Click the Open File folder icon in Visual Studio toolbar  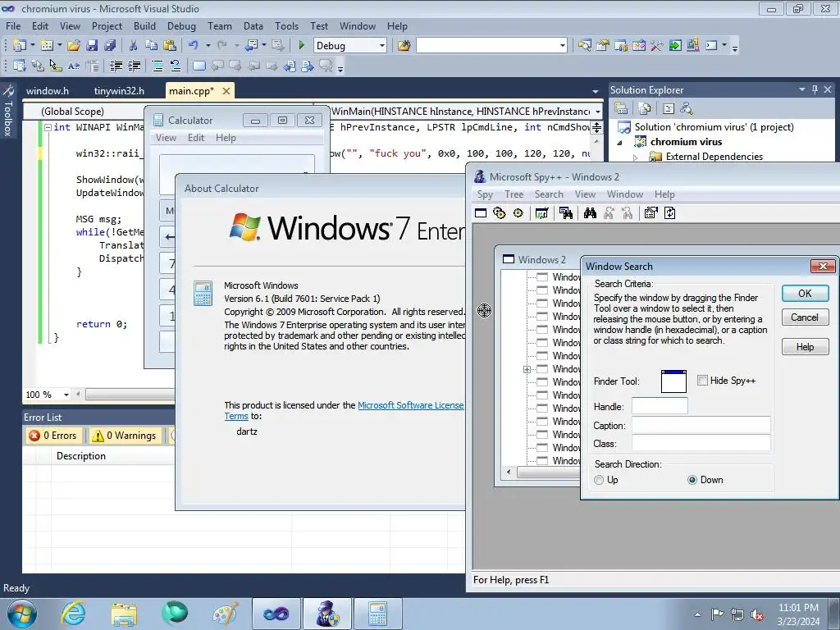(x=73, y=46)
